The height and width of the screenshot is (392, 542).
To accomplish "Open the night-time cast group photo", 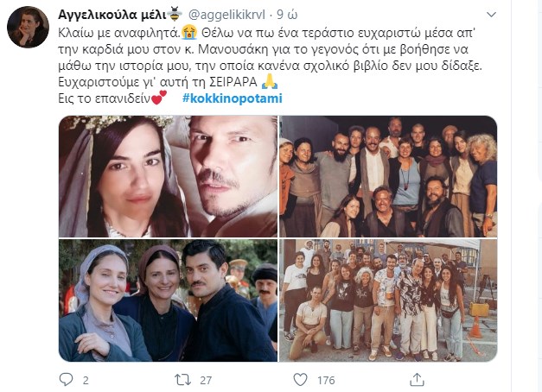I will [388, 176].
